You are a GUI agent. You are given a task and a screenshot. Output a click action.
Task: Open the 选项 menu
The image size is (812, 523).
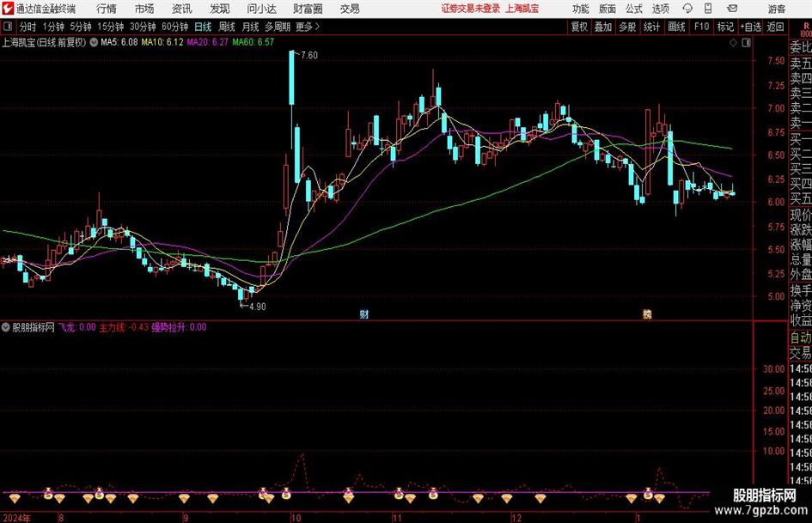660,9
